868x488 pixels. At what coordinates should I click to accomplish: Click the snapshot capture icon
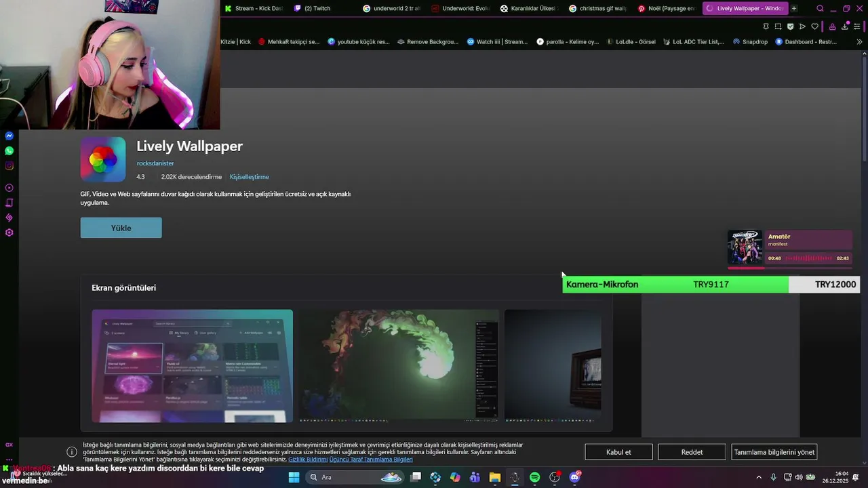click(778, 26)
